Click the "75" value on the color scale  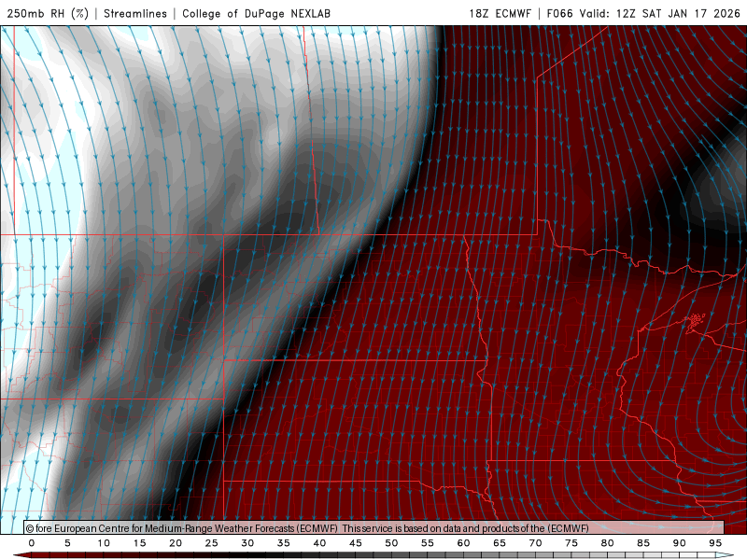click(x=571, y=543)
